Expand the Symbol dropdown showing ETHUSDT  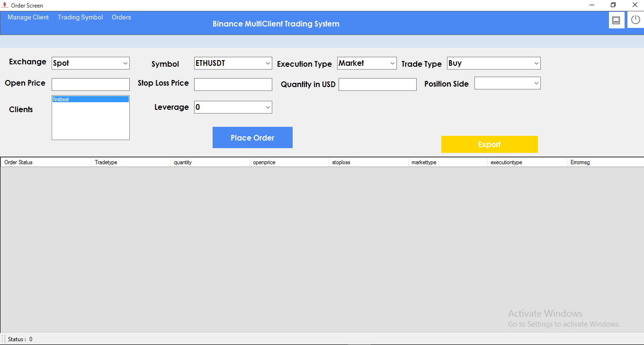pyautogui.click(x=233, y=63)
